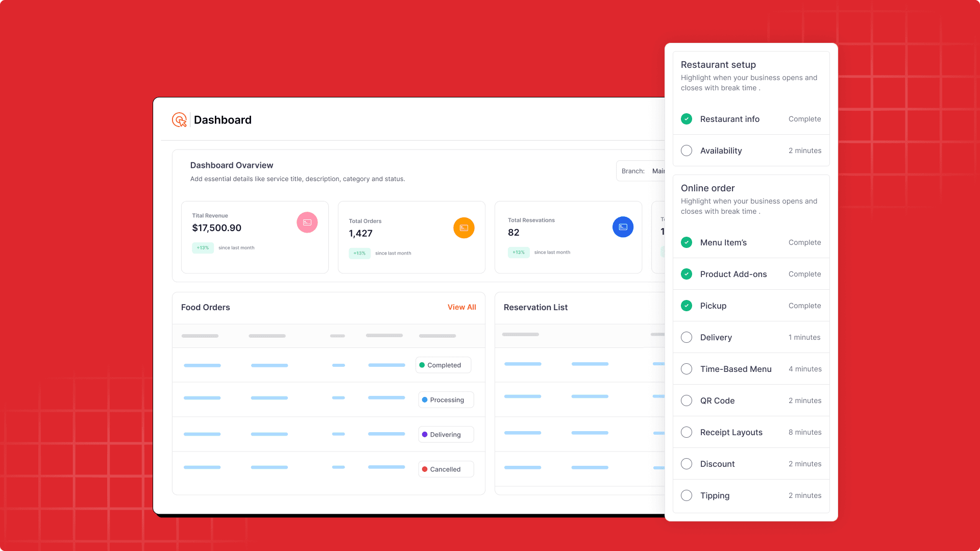Click the +13% badge under Total Orders
The width and height of the screenshot is (980, 551).
359,254
